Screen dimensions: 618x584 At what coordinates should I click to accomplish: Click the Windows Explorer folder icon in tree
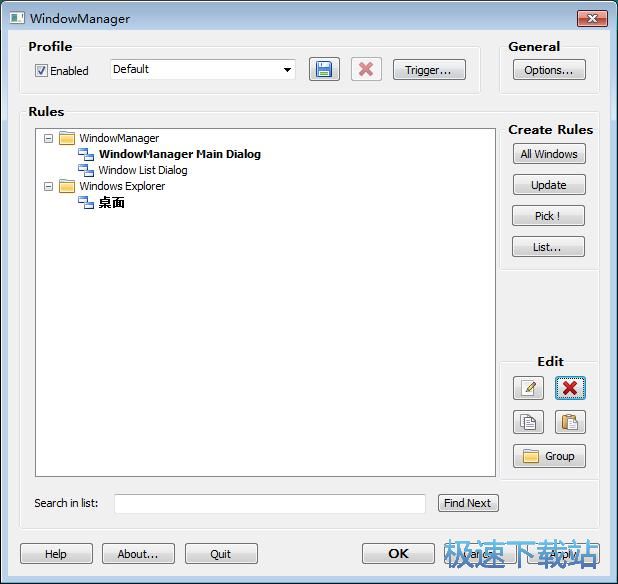point(67,186)
